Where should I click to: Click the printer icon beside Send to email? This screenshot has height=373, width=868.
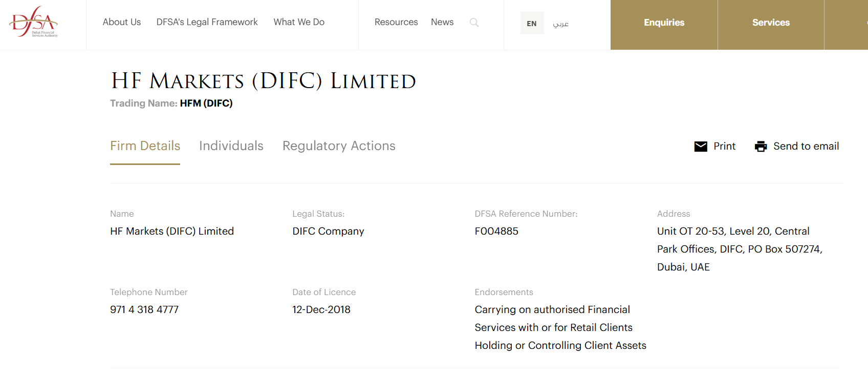761,147
